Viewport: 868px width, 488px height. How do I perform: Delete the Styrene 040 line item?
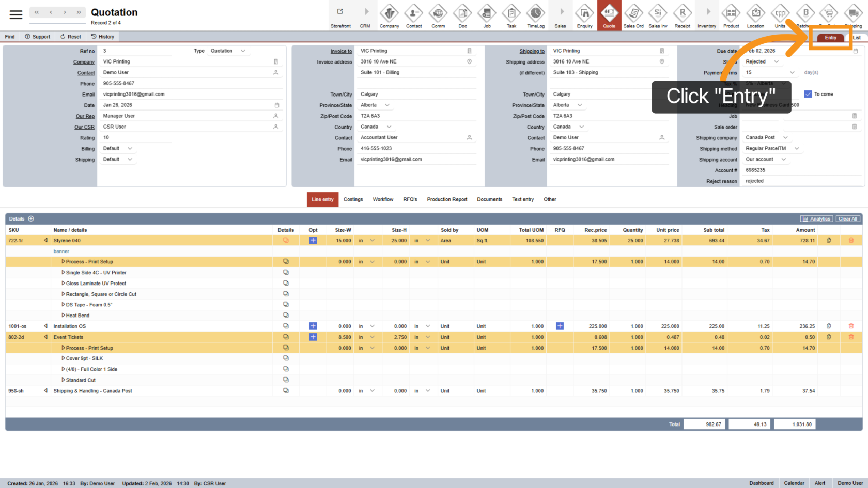click(851, 241)
